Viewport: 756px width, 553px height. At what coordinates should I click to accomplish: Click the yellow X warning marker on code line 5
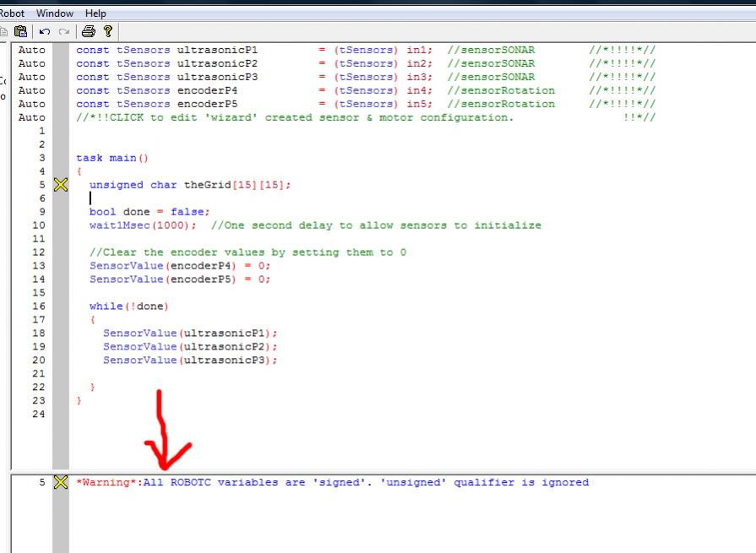(x=61, y=185)
